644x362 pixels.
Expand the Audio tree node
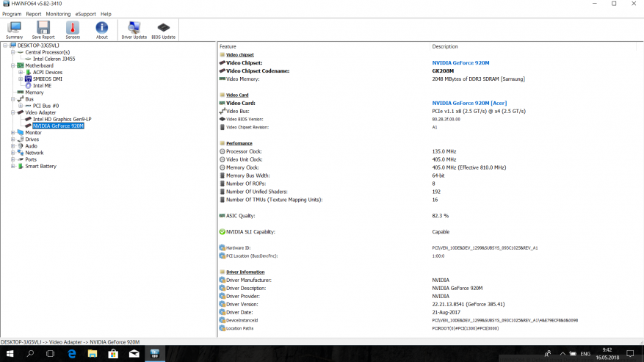[x=13, y=146]
